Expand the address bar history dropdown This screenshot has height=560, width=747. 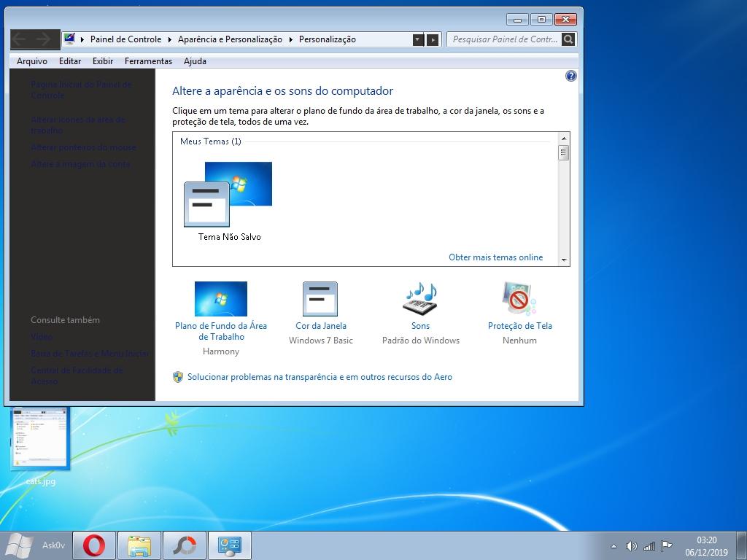point(418,39)
